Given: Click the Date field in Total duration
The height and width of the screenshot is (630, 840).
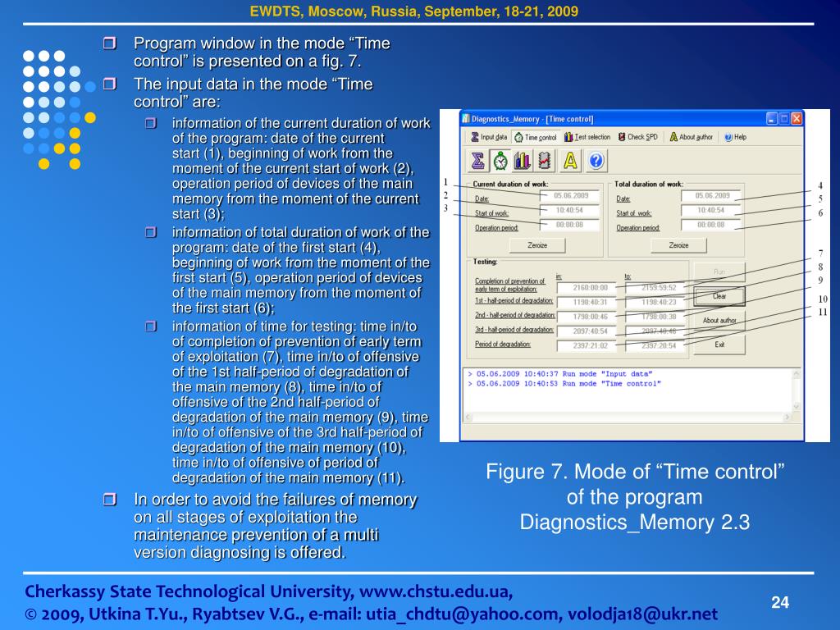Looking at the screenshot, I should pos(711,195).
